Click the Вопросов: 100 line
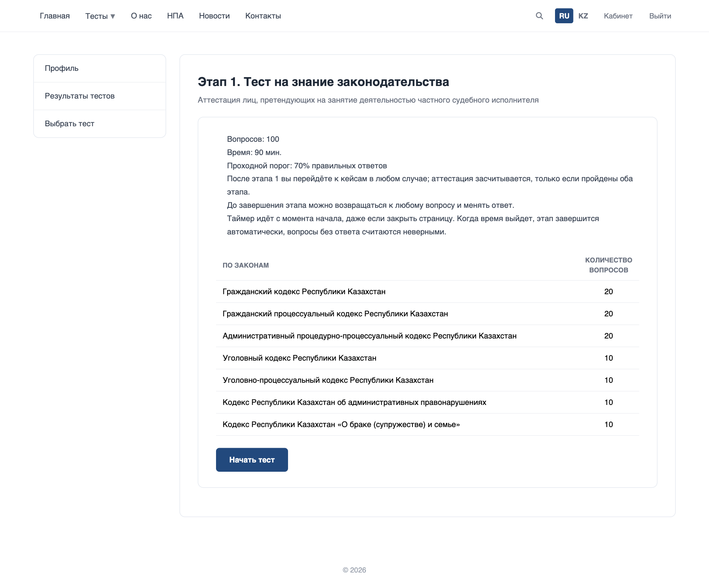The height and width of the screenshot is (588, 709). 253,139
